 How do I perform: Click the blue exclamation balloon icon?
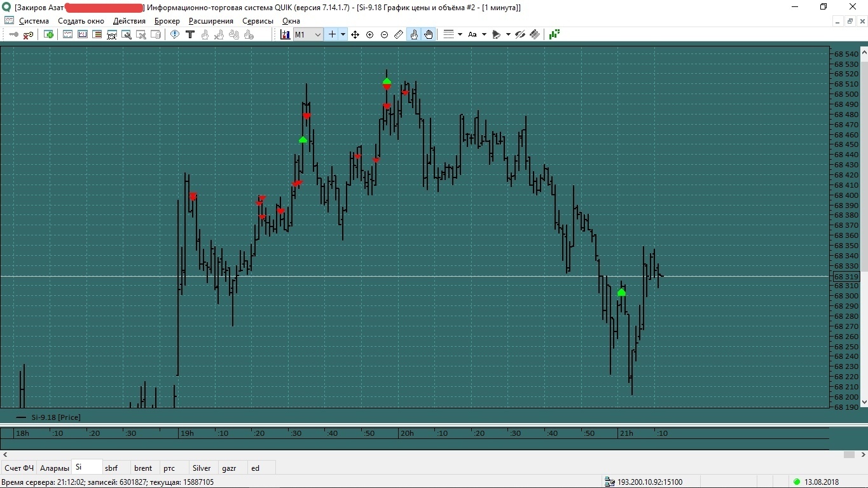(175, 34)
